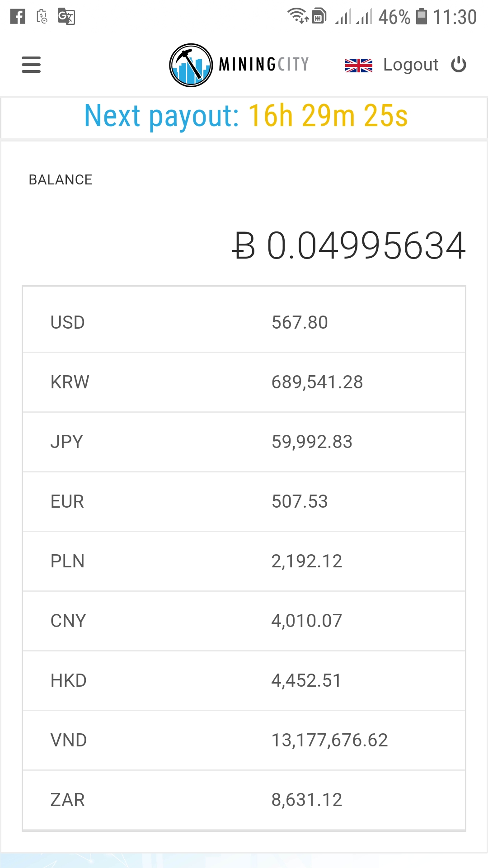The image size is (488, 868).
Task: Select the ZAR balance row
Action: pos(244,800)
